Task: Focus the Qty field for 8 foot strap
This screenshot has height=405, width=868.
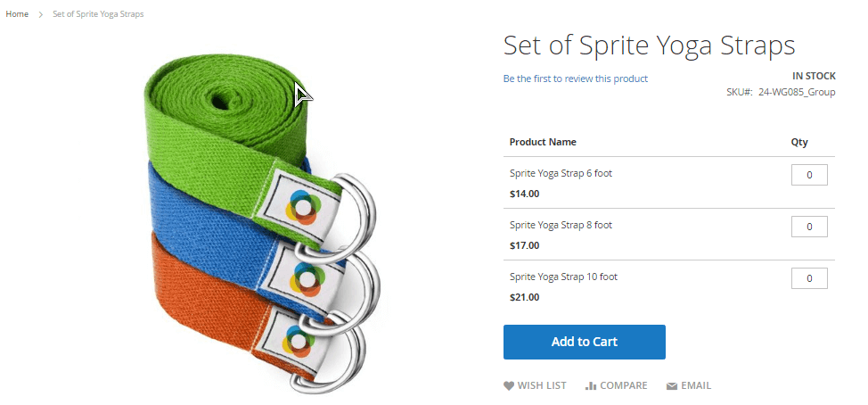Action: (x=809, y=227)
